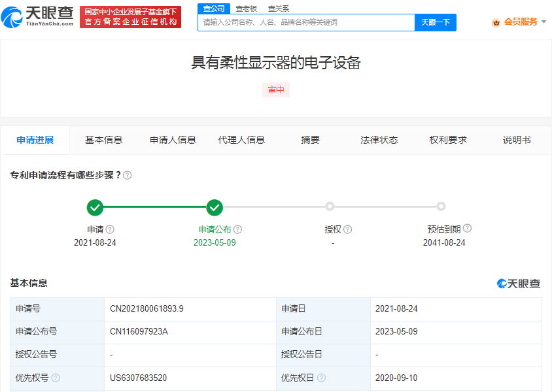Viewport: 552px width, 392px height.
Task: Click the 申请日 value 2021-08-24 in table
Action: coord(396,308)
